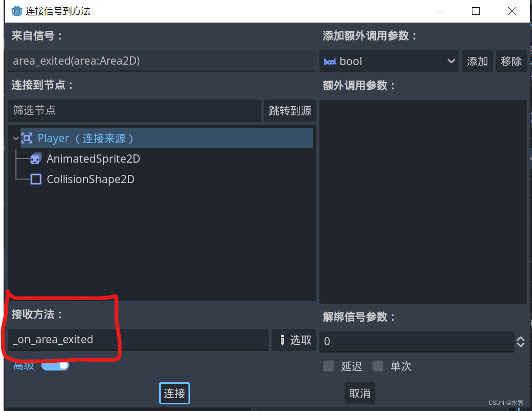The width and height of the screenshot is (532, 411).
Task: Collapse the Player node tree
Action: [x=15, y=138]
